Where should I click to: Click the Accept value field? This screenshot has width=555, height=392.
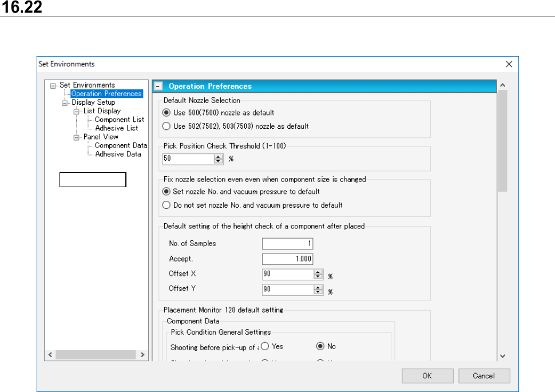click(287, 259)
